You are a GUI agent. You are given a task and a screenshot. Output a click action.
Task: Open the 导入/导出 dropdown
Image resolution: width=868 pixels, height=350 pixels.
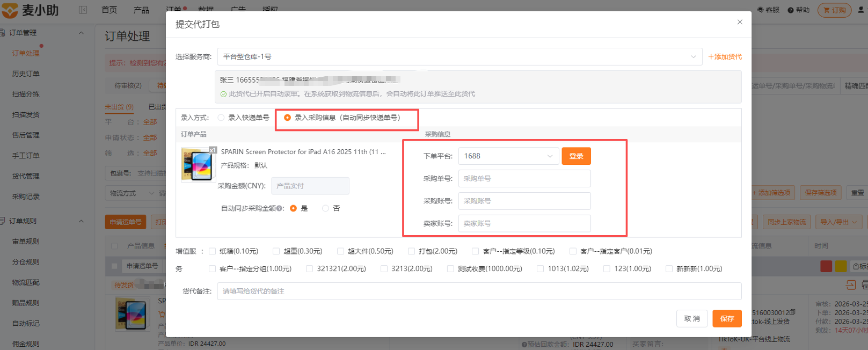pyautogui.click(x=839, y=222)
